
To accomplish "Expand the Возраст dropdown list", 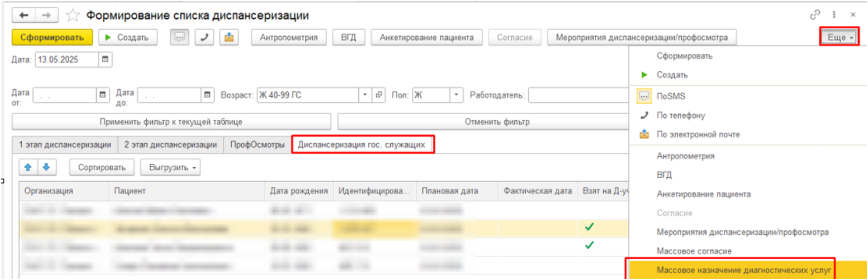I will [365, 95].
